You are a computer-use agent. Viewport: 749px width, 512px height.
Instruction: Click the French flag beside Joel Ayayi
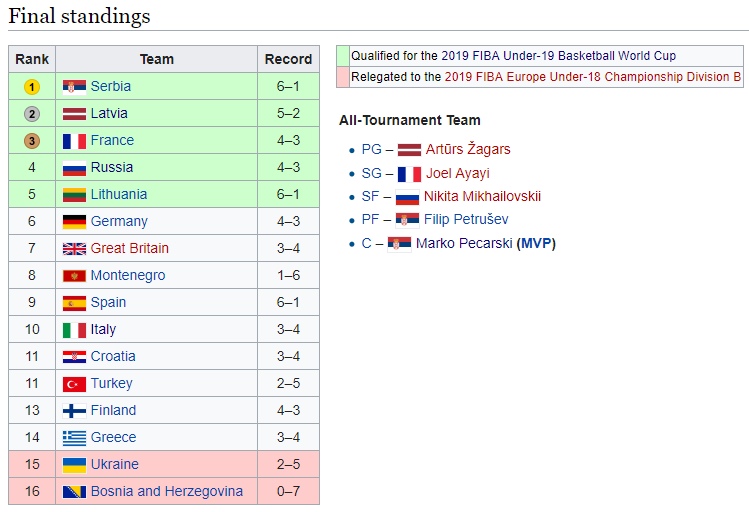point(409,174)
